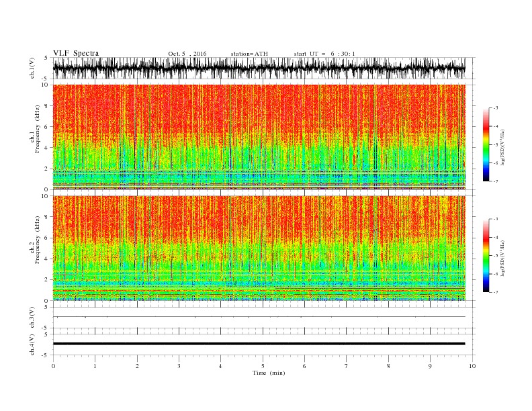Click the ch.2 spectrogram color bar

486,256
